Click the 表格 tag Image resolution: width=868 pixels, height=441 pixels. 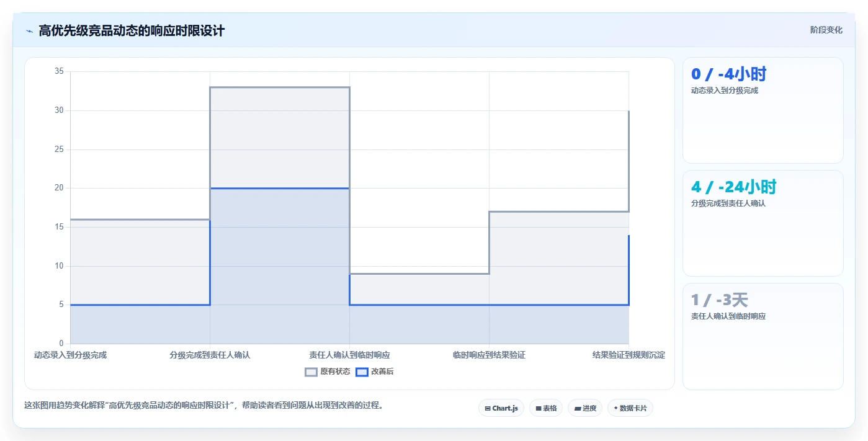click(546, 408)
